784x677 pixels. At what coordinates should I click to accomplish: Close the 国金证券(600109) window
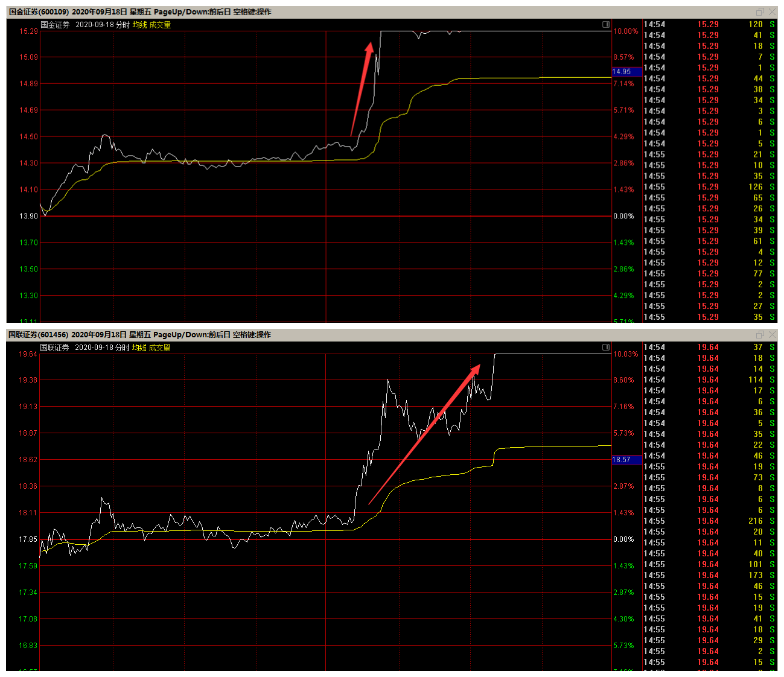click(772, 11)
